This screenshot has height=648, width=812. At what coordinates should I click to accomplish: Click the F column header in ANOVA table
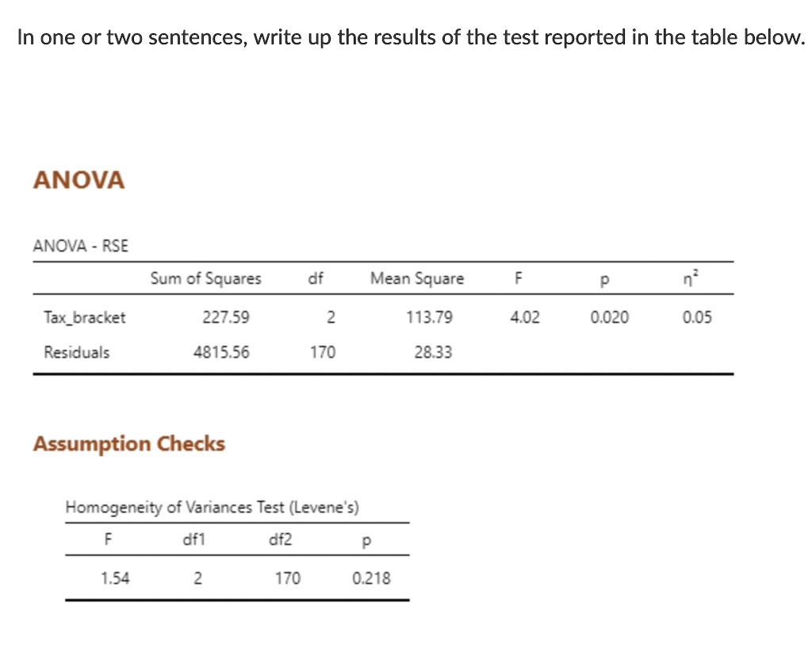tap(519, 278)
